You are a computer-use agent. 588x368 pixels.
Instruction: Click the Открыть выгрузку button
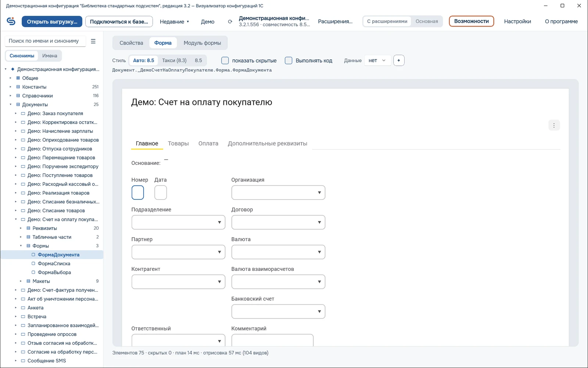(52, 22)
